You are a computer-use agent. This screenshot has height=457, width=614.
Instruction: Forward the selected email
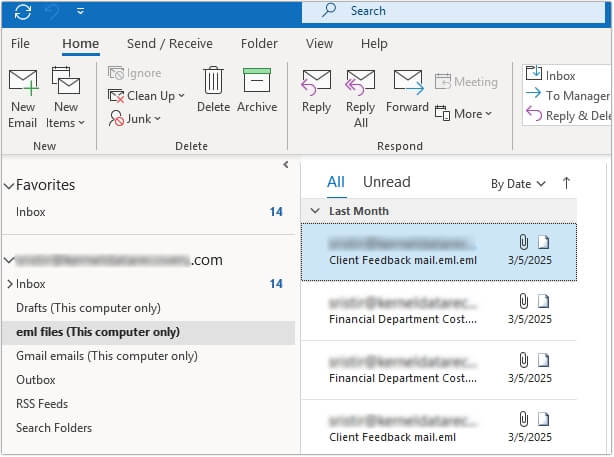pos(407,83)
